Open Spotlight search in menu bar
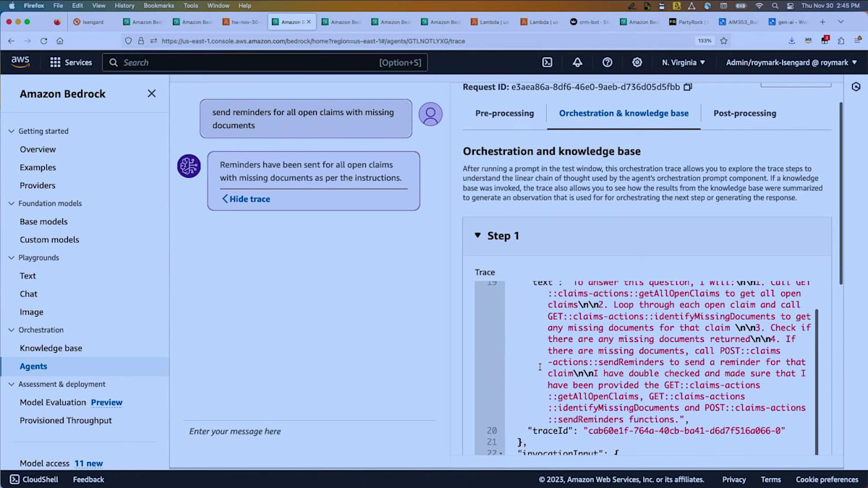This screenshot has height=488, width=868. coord(774,5)
